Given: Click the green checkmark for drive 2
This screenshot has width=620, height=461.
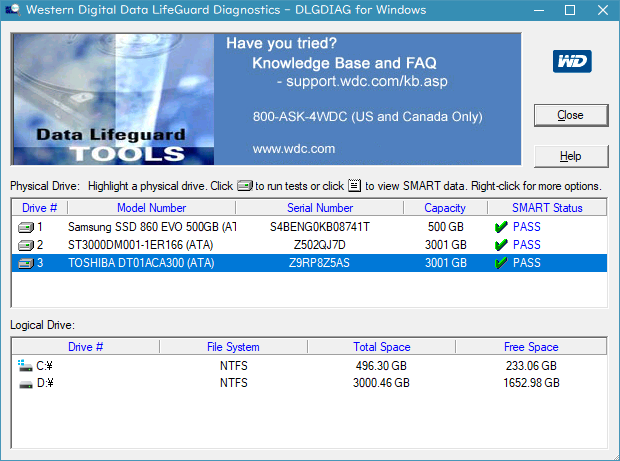Looking at the screenshot, I should tap(501, 245).
